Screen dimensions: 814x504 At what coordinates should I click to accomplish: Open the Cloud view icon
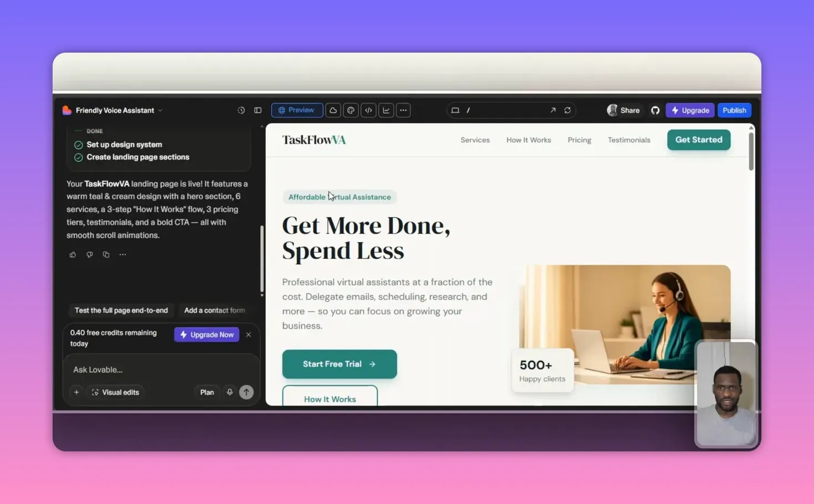click(x=333, y=110)
